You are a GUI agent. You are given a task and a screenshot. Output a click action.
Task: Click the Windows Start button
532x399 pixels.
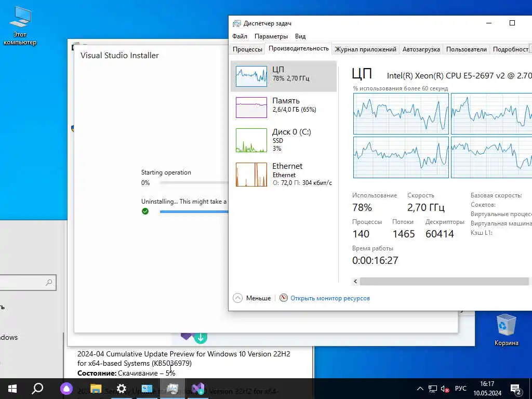tap(12, 389)
